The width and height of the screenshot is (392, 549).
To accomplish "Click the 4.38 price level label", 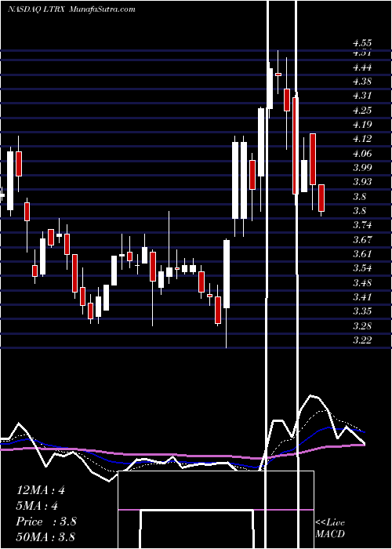I will coord(362,82).
